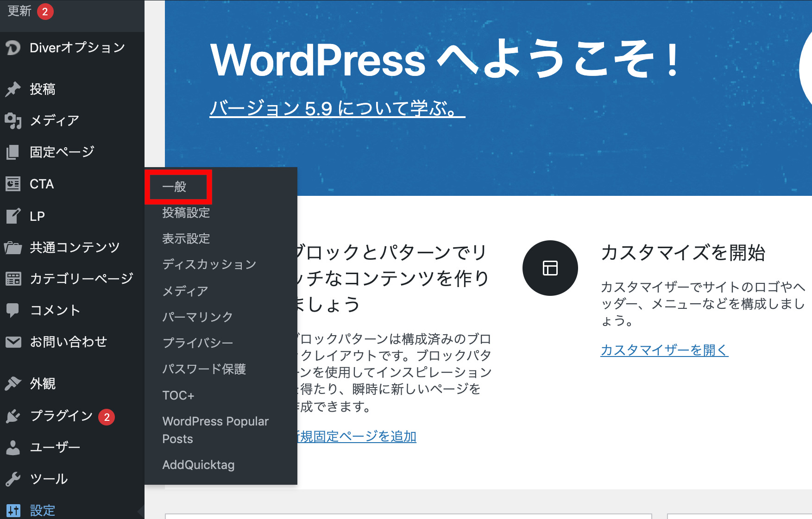This screenshot has height=519, width=812.
Task: Choose パーマリンク in the settings flyout
Action: (x=197, y=317)
